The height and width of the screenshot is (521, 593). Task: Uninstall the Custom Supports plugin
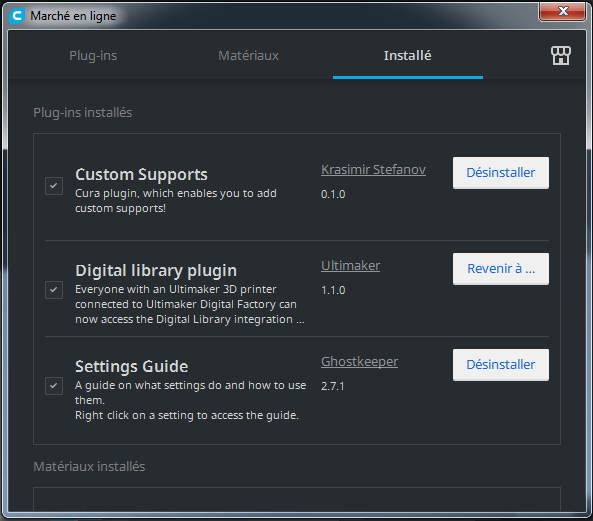coord(501,173)
